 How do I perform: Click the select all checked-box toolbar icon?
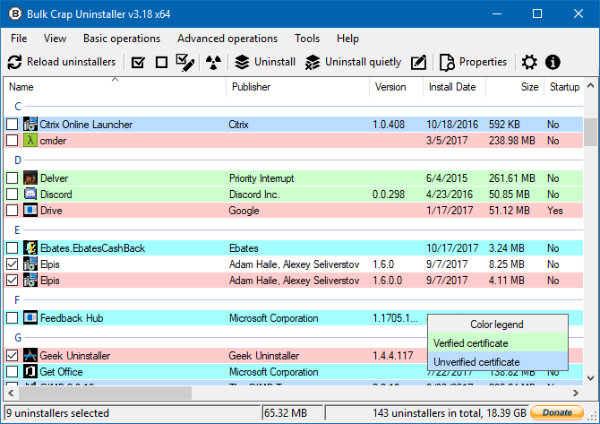(x=138, y=62)
